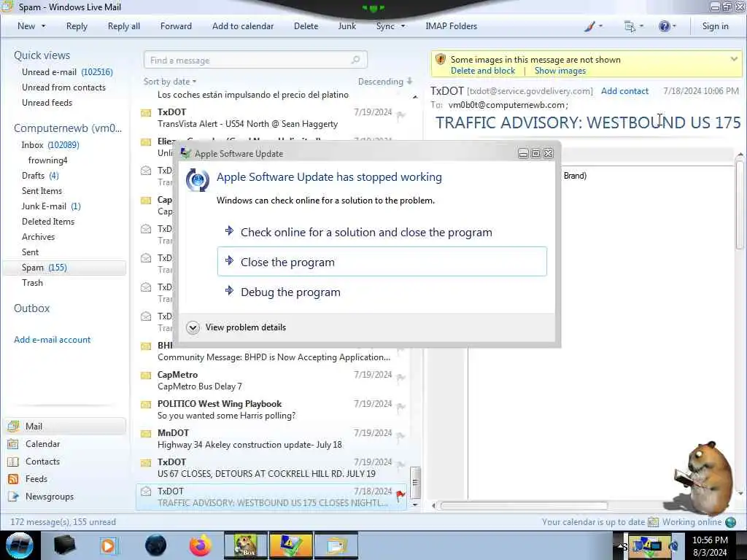The height and width of the screenshot is (560, 747).
Task: Click the envelope icon of BHPD Community Message
Action: click(x=146, y=346)
